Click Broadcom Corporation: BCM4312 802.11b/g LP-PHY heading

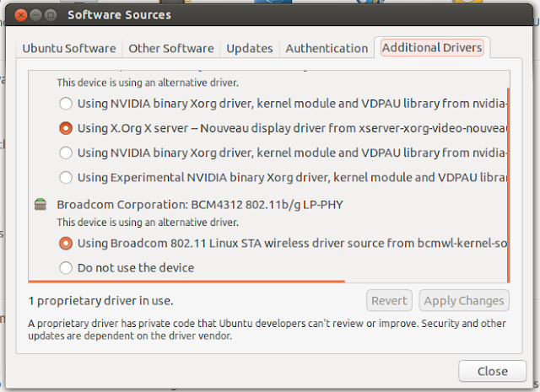pyautogui.click(x=200, y=205)
